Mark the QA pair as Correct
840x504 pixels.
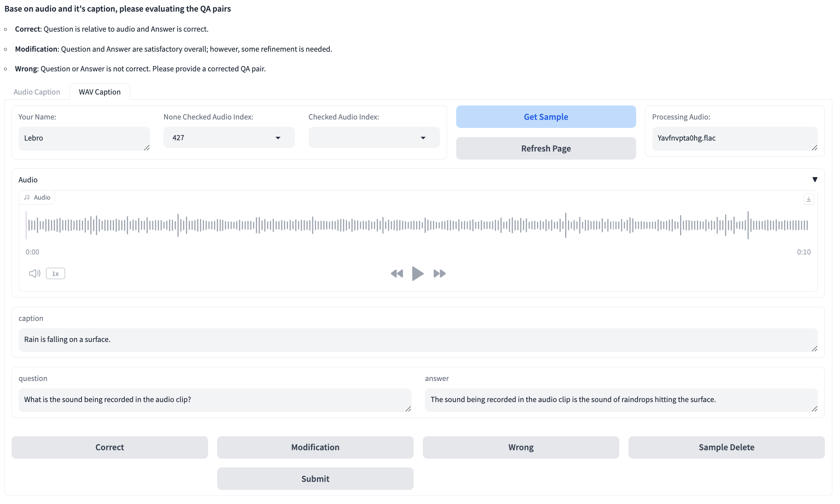[110, 447]
